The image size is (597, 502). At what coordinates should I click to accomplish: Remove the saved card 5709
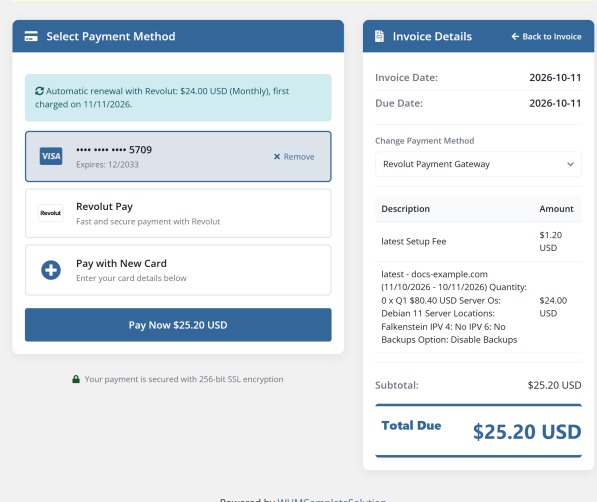(x=294, y=157)
